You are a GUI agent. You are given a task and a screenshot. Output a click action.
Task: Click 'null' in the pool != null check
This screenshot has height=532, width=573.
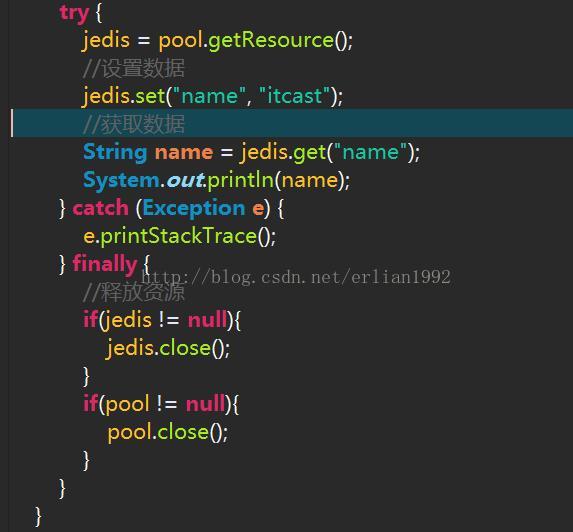click(x=205, y=404)
